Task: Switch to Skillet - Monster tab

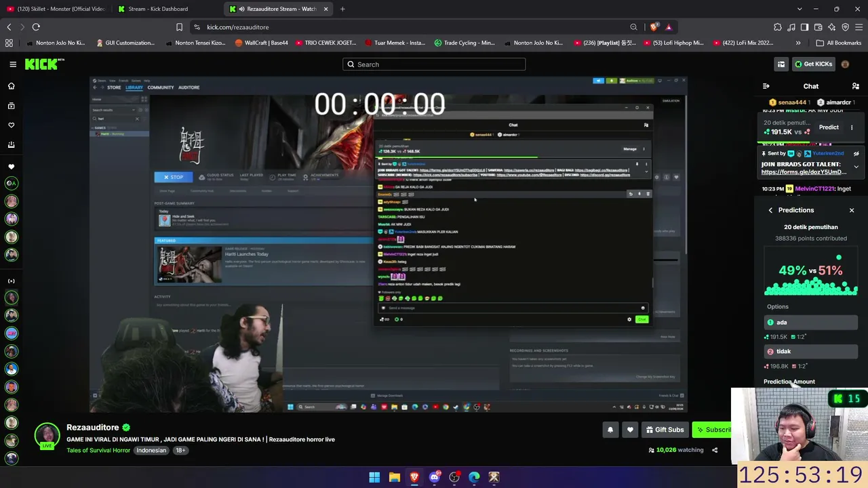Action: (x=56, y=9)
